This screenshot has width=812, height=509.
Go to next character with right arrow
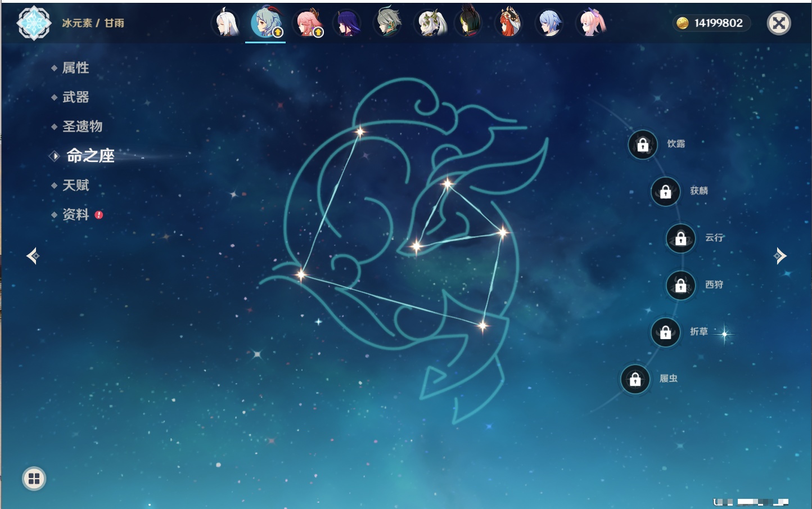[x=780, y=256]
